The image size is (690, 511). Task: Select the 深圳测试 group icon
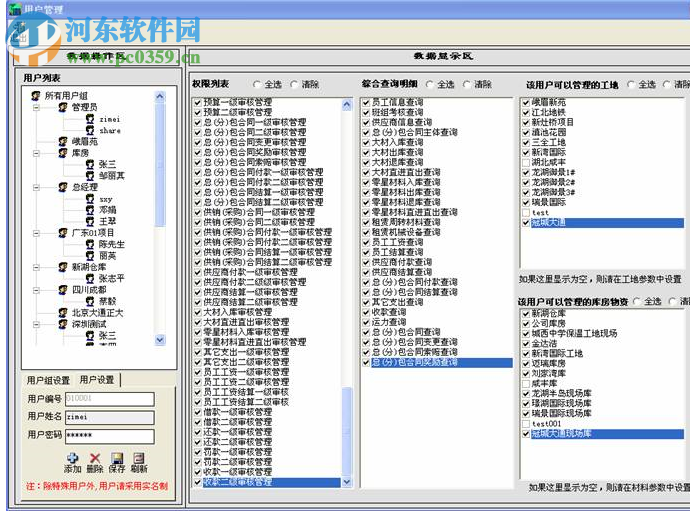(x=63, y=324)
